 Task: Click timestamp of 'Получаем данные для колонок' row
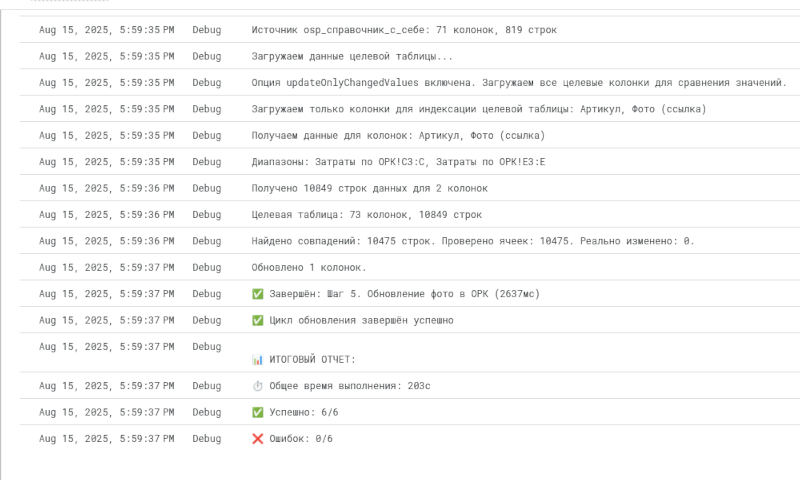(x=107, y=135)
